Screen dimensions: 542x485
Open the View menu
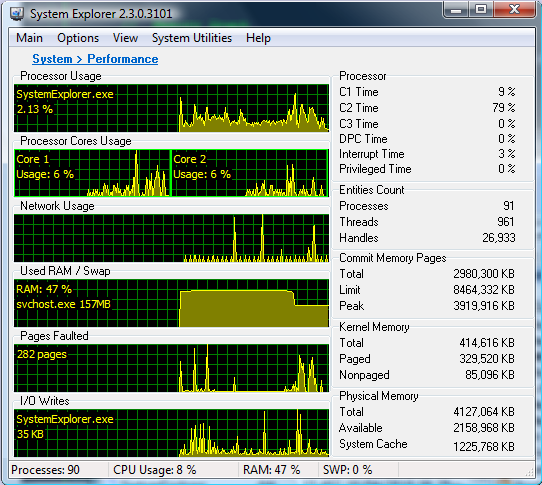(125, 38)
